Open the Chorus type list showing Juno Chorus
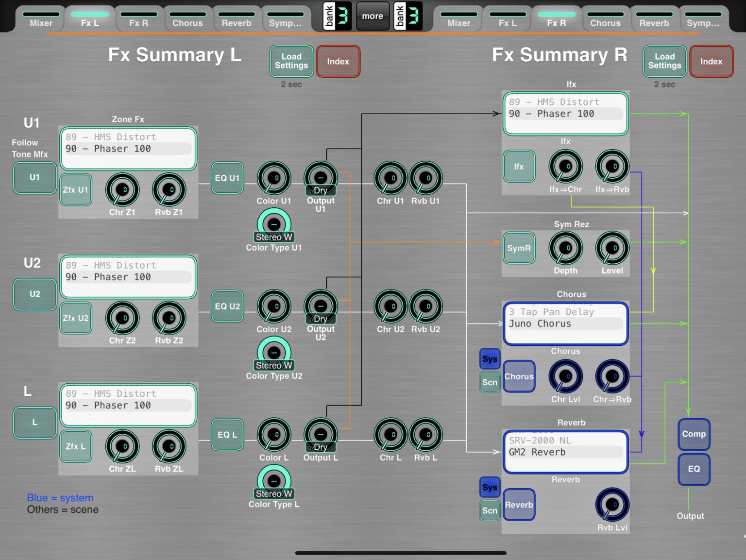 click(565, 323)
